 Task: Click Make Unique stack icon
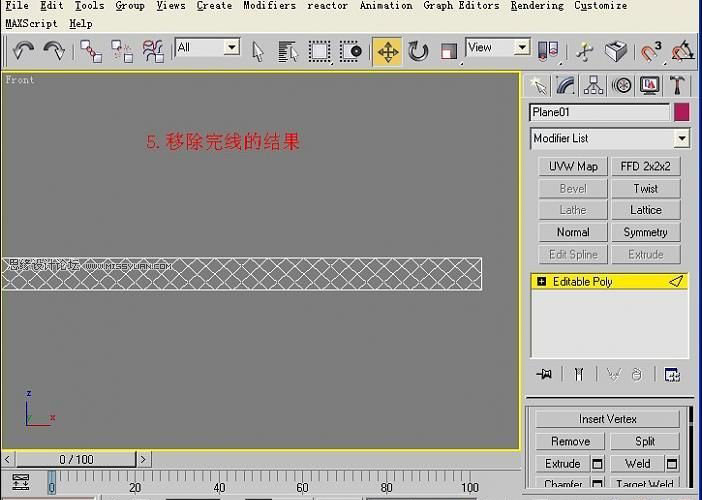(613, 374)
